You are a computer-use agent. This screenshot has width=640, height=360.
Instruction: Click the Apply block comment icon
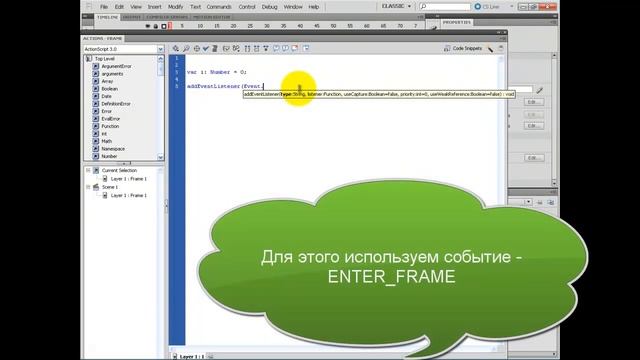pos(276,48)
